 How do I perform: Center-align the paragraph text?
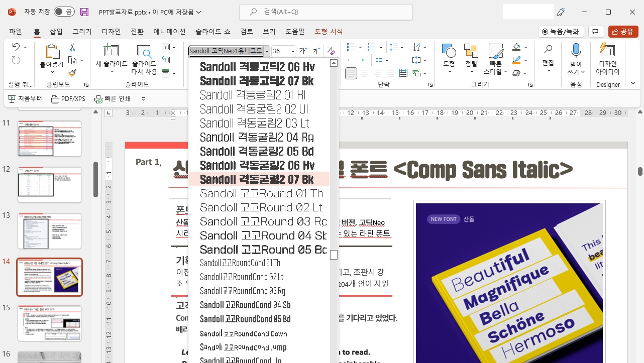click(364, 73)
